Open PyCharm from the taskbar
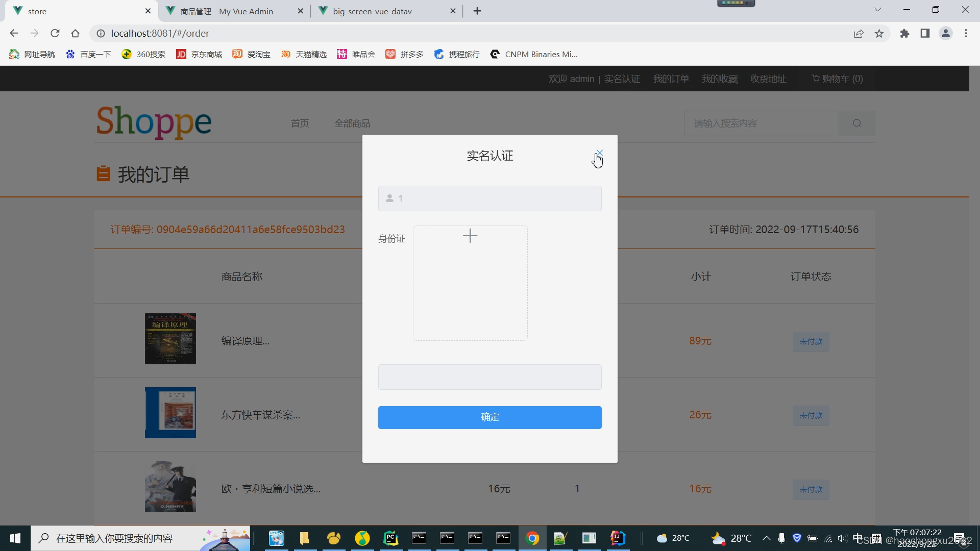Viewport: 980px width, 551px height. pos(390,538)
